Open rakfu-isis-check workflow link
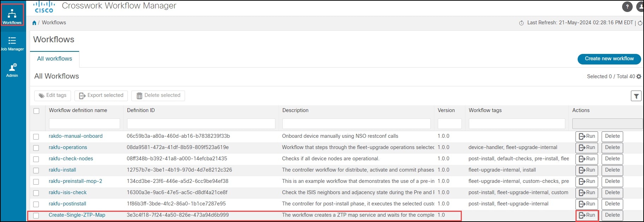The image size is (644, 222). (68, 192)
